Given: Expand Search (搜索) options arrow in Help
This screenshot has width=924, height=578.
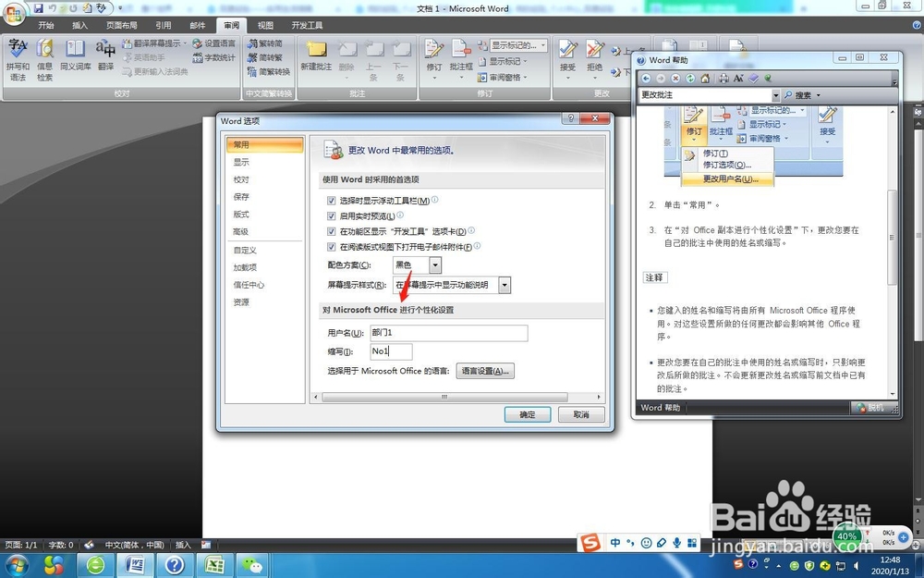Looking at the screenshot, I should tap(819, 95).
